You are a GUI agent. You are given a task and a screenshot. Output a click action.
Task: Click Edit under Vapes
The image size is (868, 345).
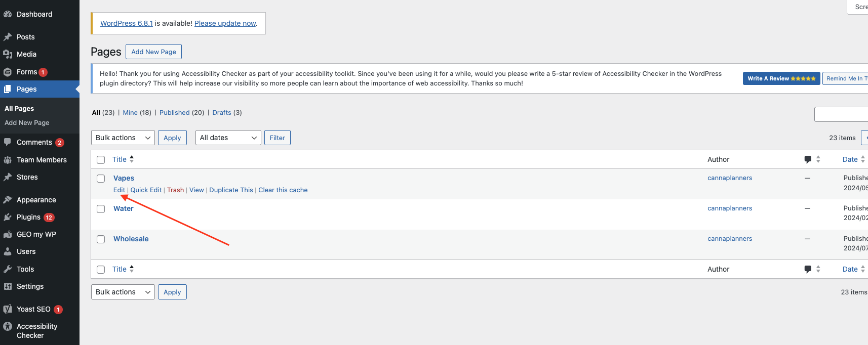tap(119, 190)
